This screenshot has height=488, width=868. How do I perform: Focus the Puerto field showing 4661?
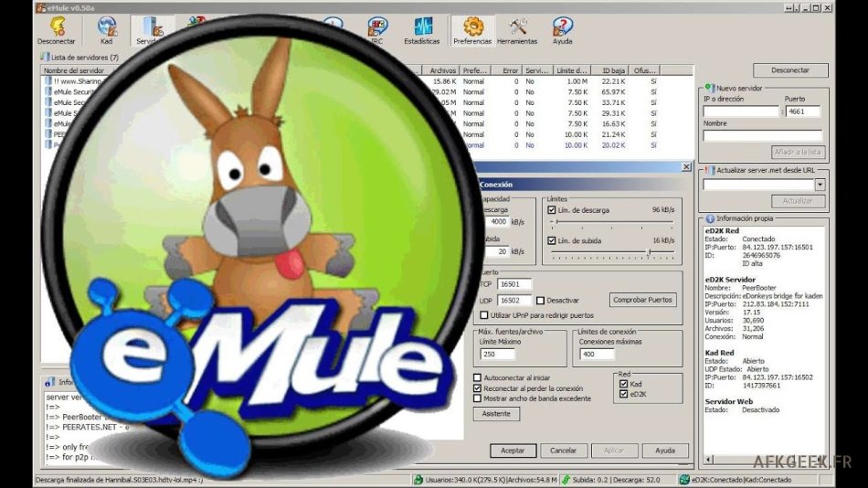[803, 111]
